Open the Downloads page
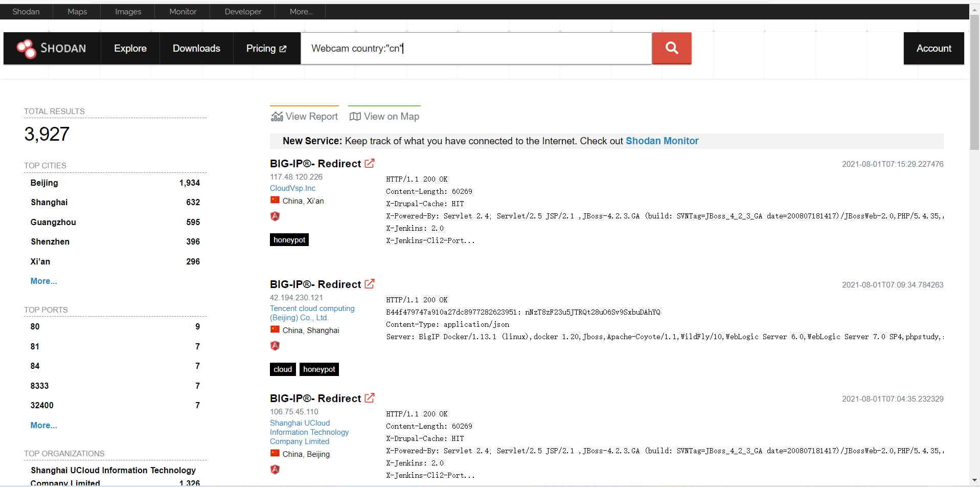 pos(196,48)
